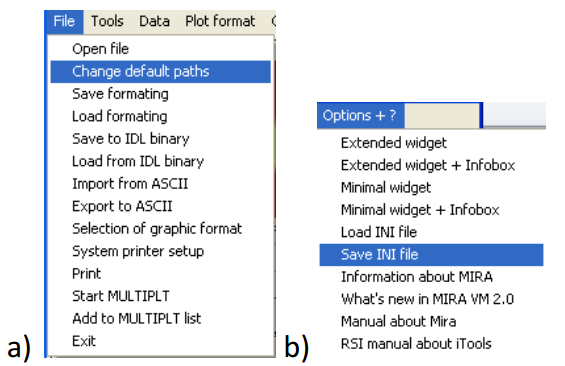Select Extended widget + Infobox
The image size is (565, 366).
pos(431,165)
